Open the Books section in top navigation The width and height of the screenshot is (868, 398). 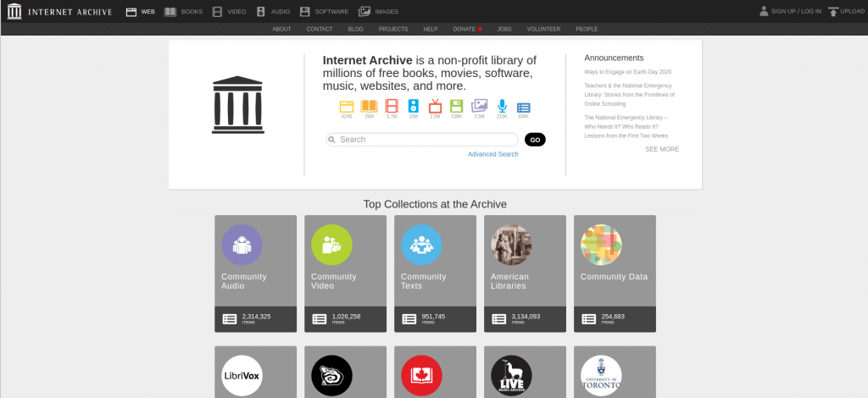tap(183, 12)
